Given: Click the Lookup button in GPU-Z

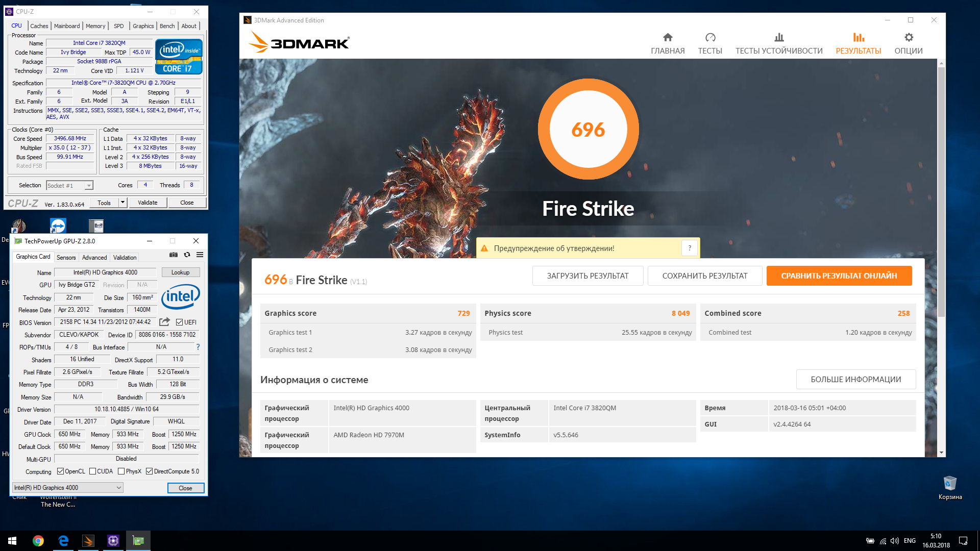Looking at the screenshot, I should (181, 272).
